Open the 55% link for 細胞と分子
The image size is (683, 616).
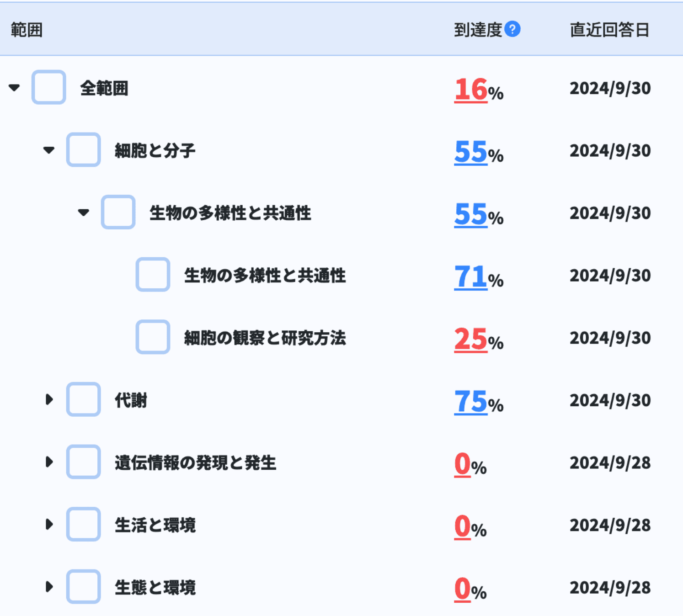click(471, 153)
